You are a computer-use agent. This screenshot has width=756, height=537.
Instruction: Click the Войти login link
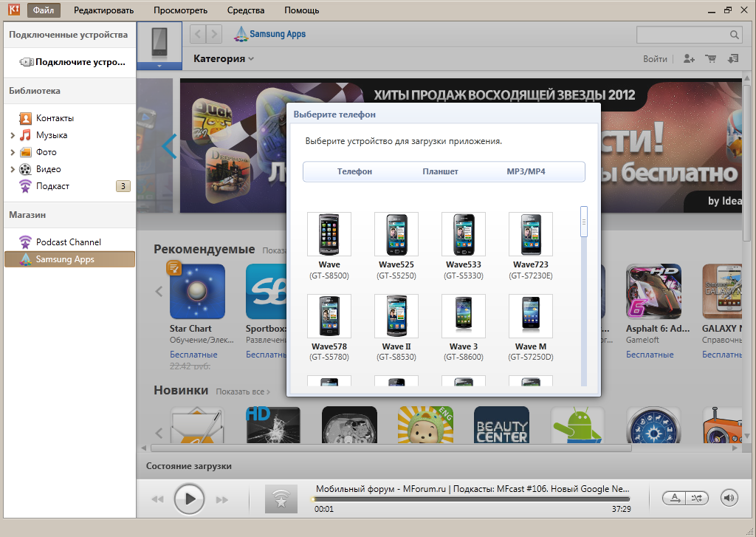[x=655, y=59]
